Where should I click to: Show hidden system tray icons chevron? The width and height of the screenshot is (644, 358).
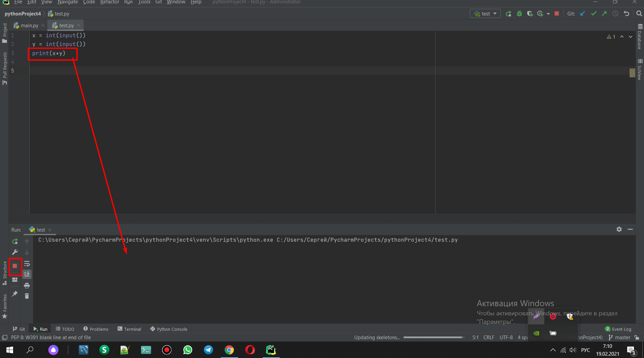[x=553, y=350]
